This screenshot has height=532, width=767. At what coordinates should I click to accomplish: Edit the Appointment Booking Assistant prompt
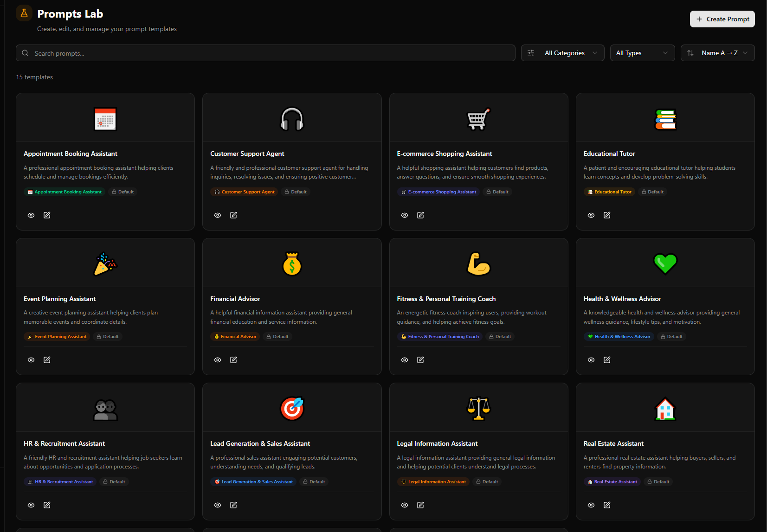47,215
